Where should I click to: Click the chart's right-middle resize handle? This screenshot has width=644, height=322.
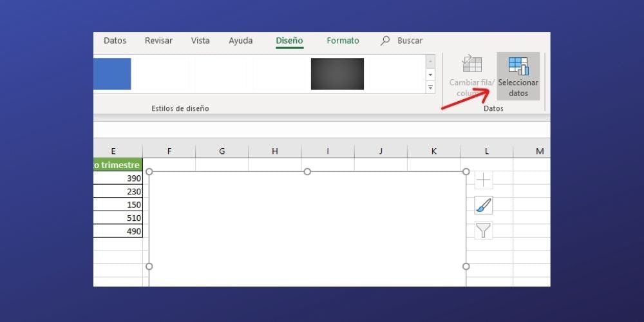point(466,266)
